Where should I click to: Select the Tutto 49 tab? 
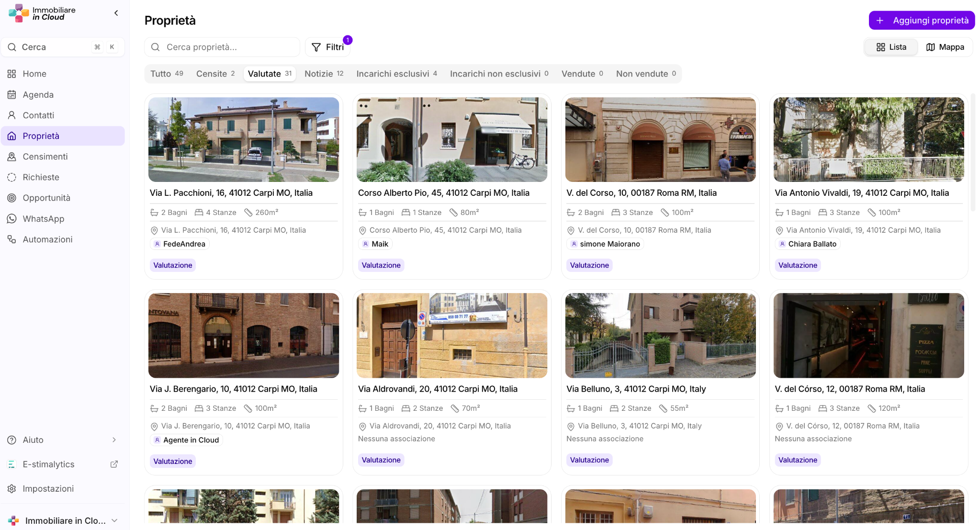coord(167,74)
